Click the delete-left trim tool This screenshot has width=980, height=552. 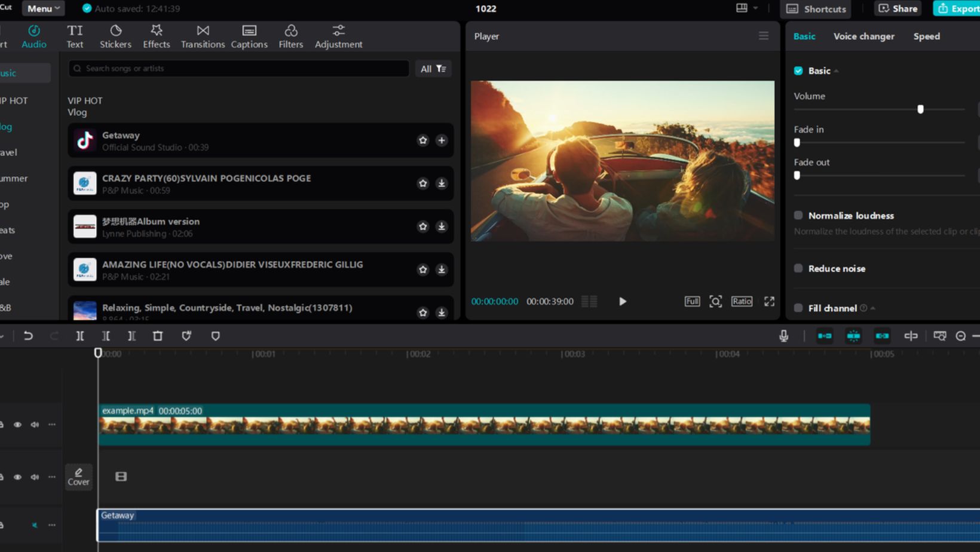point(106,336)
